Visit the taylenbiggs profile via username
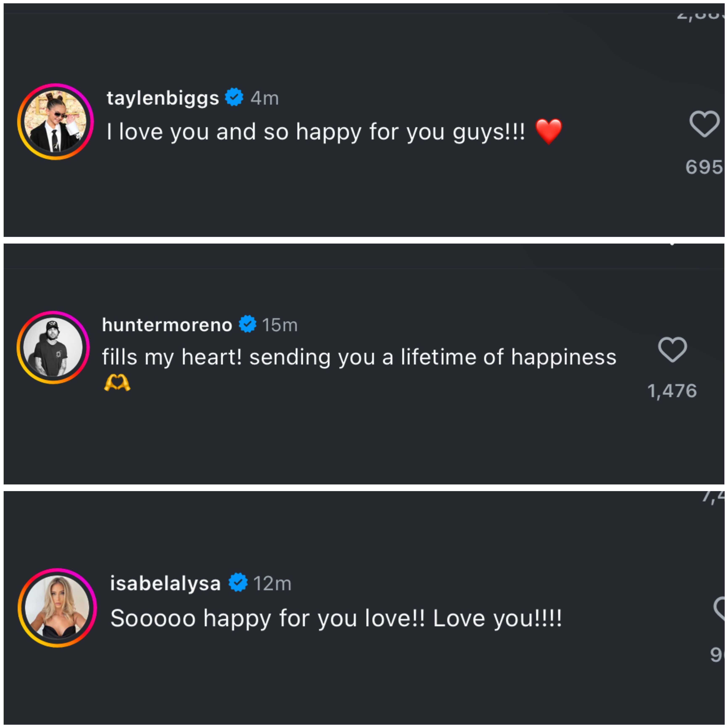This screenshot has width=728, height=728. pos(163,98)
